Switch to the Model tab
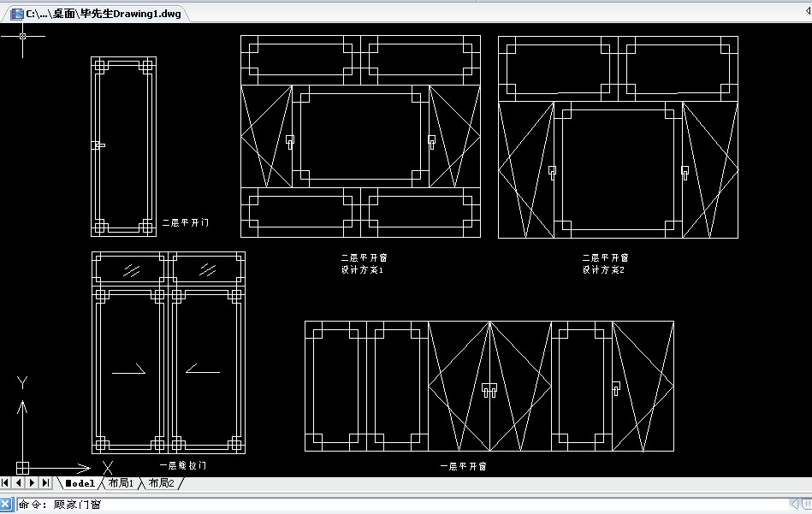The image size is (812, 514). 80,484
